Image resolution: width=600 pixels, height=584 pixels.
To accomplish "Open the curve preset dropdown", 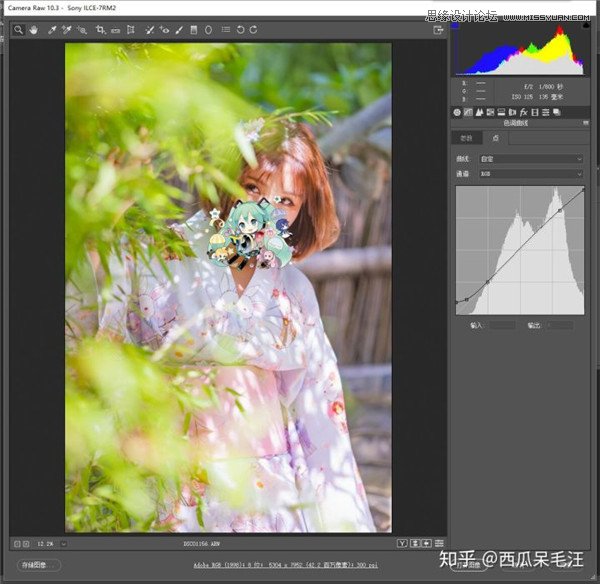I will point(531,159).
